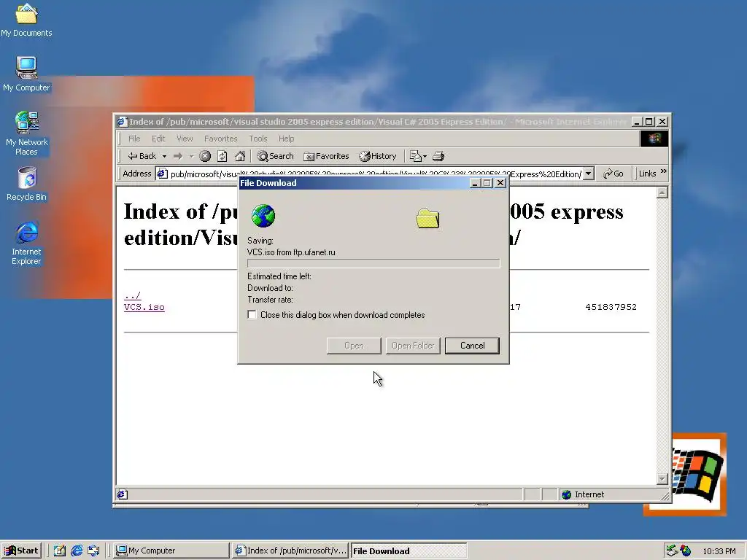Screen dimensions: 747x560
Task: Open the File menu
Action: (x=134, y=139)
